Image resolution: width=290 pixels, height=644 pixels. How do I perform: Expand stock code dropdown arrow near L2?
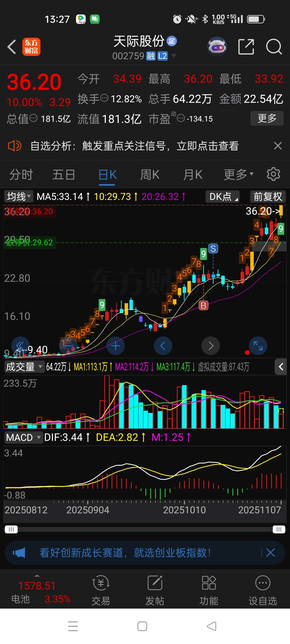(174, 56)
